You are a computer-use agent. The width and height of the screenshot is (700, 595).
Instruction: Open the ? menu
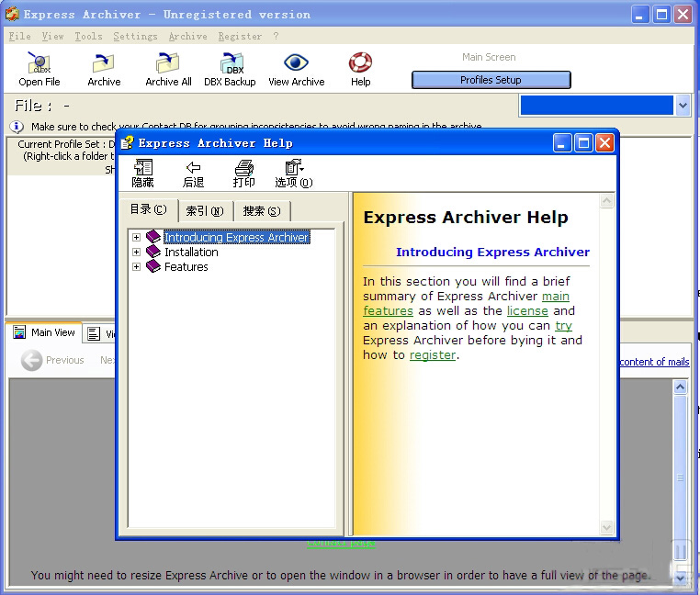(276, 36)
